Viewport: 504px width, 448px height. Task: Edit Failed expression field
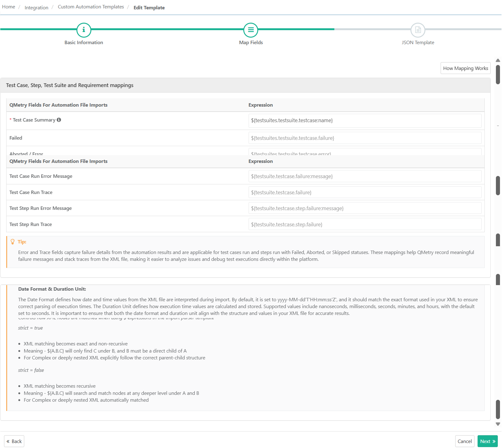tap(365, 138)
